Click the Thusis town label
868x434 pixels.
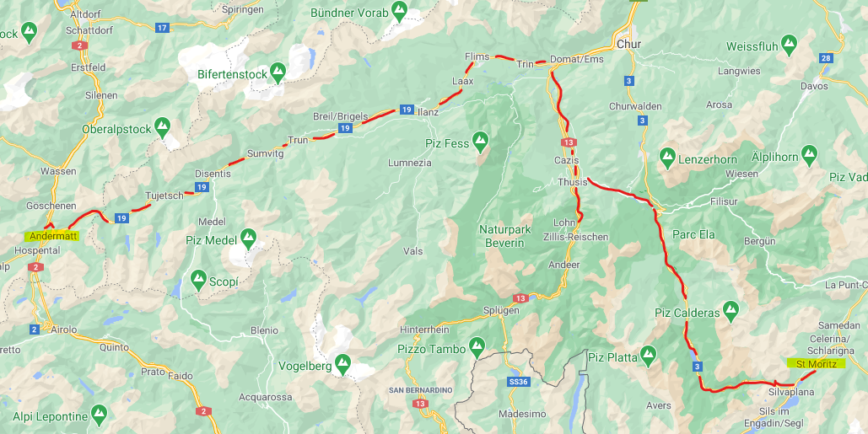[573, 182]
